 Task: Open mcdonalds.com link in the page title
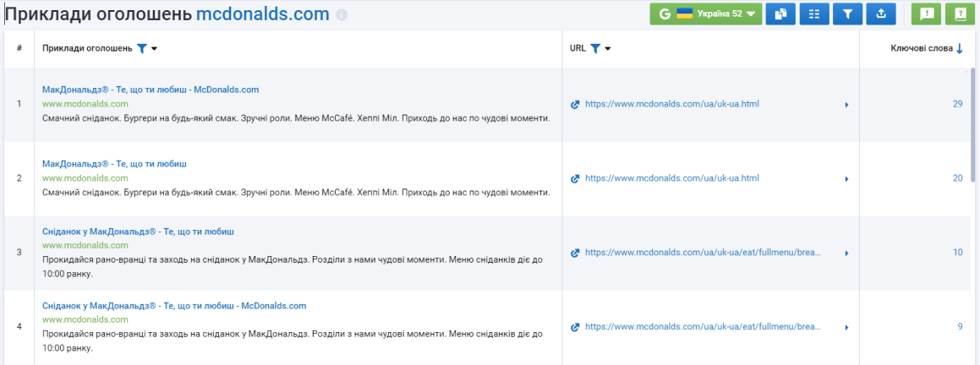click(262, 14)
